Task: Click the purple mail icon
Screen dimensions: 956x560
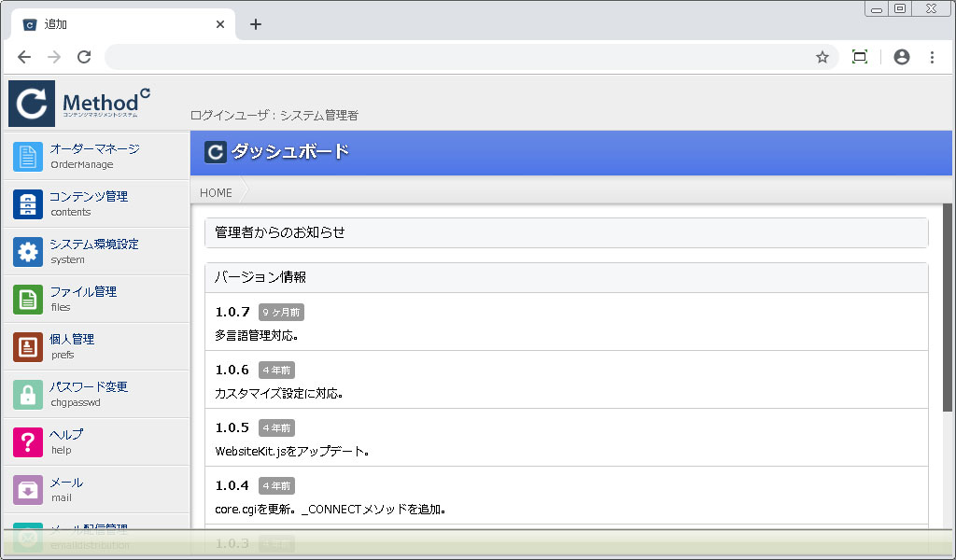Action: point(28,489)
